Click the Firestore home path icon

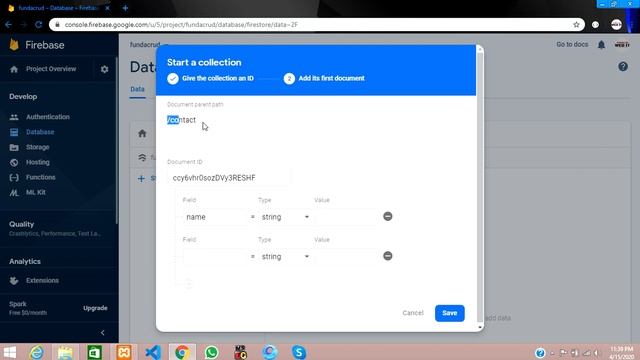(x=142, y=133)
